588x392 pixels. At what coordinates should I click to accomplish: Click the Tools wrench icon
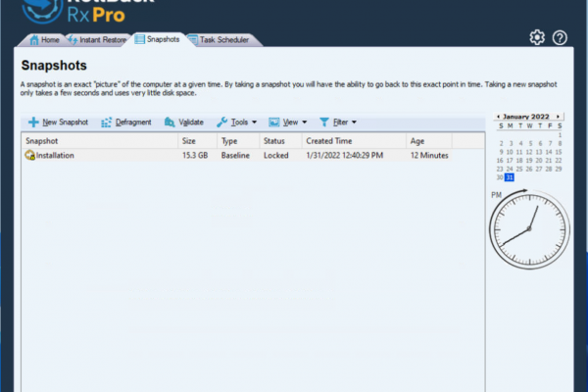tap(222, 122)
